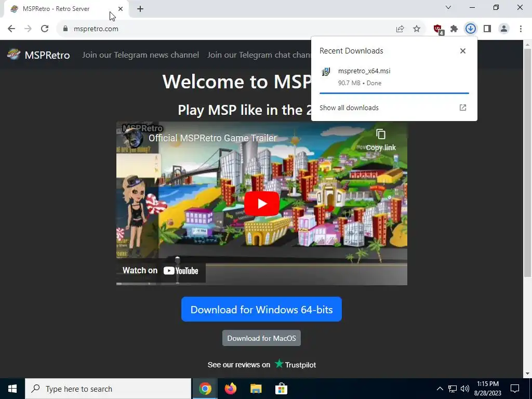This screenshot has width=532, height=399.
Task: Close the MSPRetro - Retro Server tab
Action: (121, 9)
